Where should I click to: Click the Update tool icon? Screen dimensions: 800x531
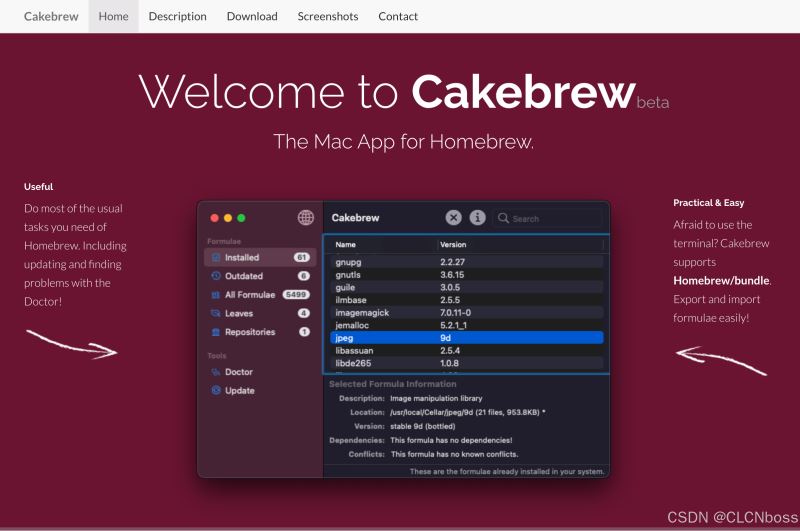pyautogui.click(x=216, y=391)
